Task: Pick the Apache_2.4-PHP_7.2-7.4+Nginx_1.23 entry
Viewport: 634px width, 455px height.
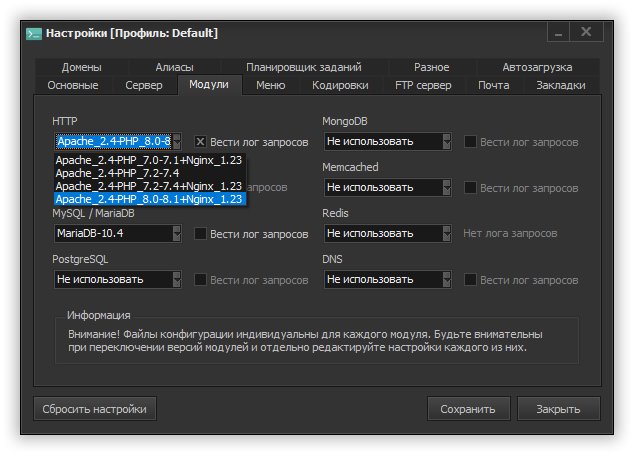Action: (148, 186)
